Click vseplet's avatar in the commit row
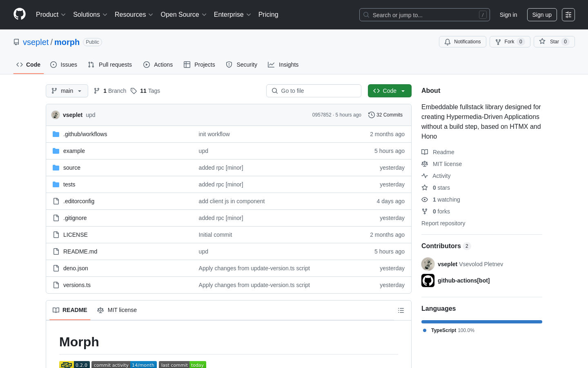 tap(56, 115)
